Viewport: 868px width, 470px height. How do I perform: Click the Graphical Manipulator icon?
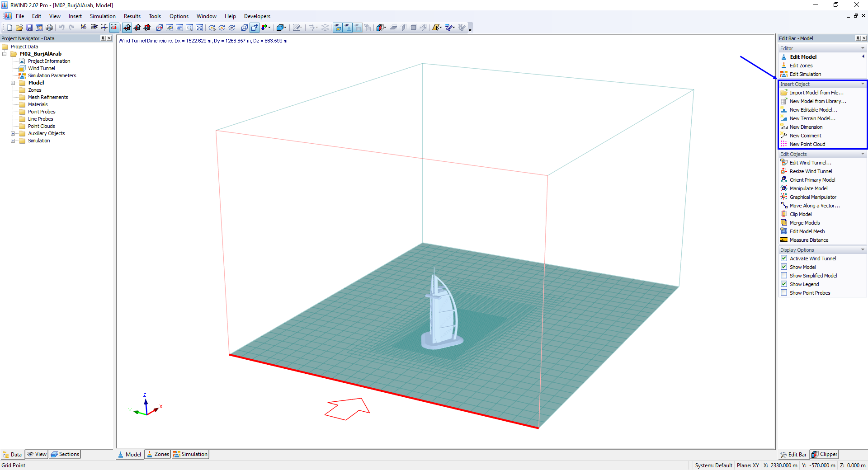784,197
